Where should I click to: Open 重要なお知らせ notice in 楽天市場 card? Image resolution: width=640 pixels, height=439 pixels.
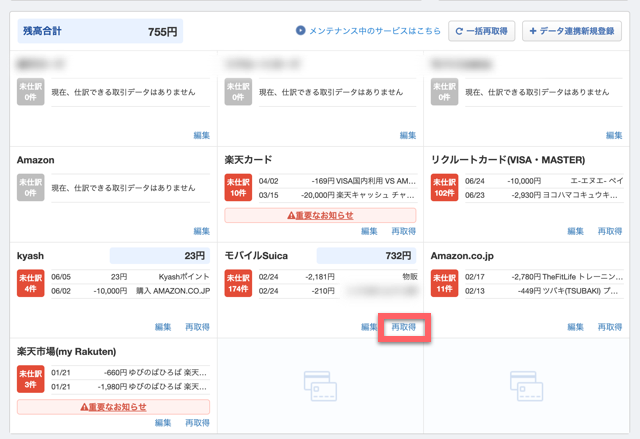[113, 407]
